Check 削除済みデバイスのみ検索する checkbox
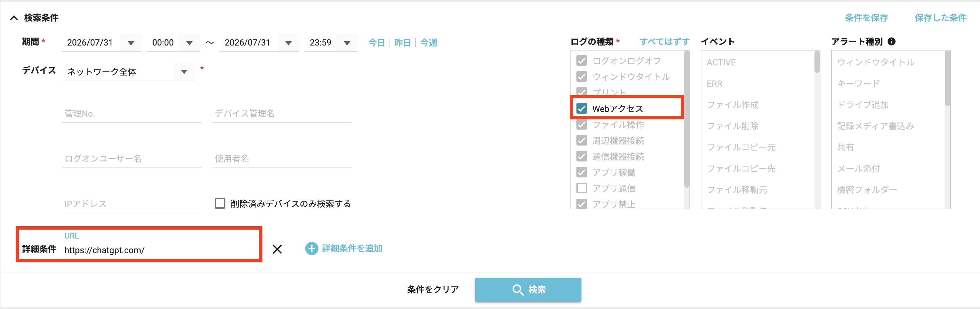Image resolution: width=980 pixels, height=309 pixels. coord(220,203)
